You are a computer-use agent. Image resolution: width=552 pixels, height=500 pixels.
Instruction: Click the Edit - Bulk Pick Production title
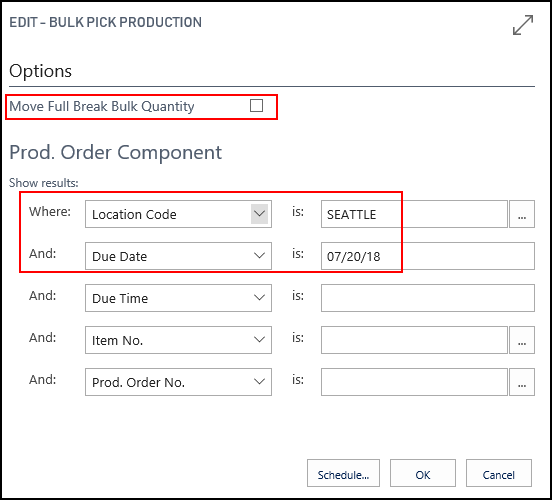105,22
